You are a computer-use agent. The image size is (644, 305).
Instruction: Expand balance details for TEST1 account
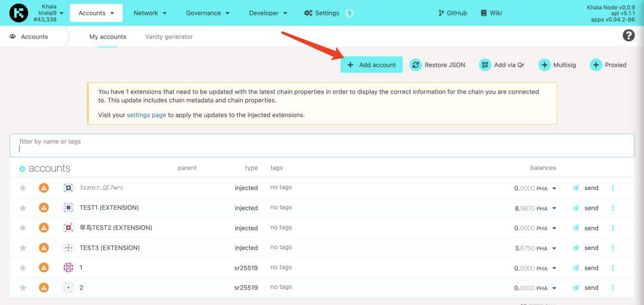[x=554, y=208]
